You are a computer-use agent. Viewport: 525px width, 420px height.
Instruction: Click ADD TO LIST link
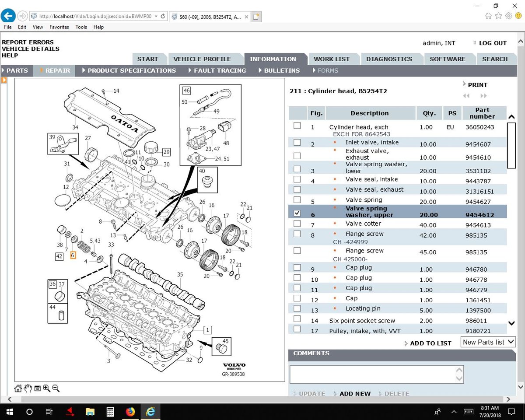pos(430,343)
